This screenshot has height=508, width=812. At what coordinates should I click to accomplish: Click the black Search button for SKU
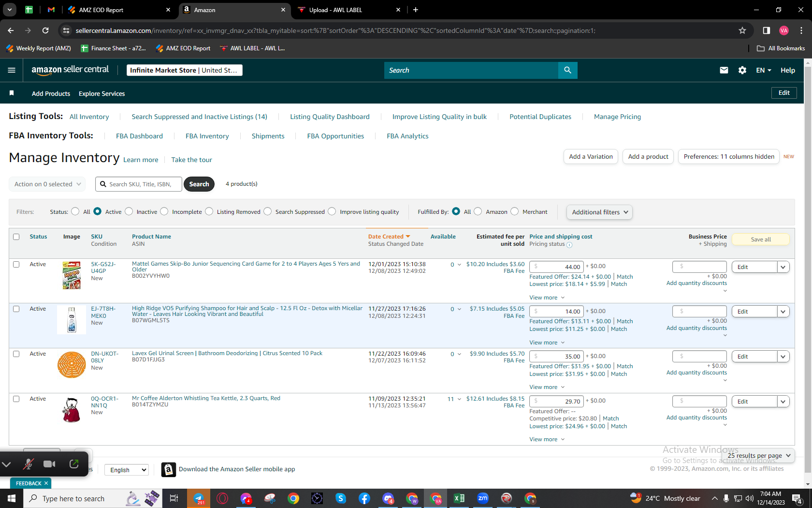coord(199,184)
